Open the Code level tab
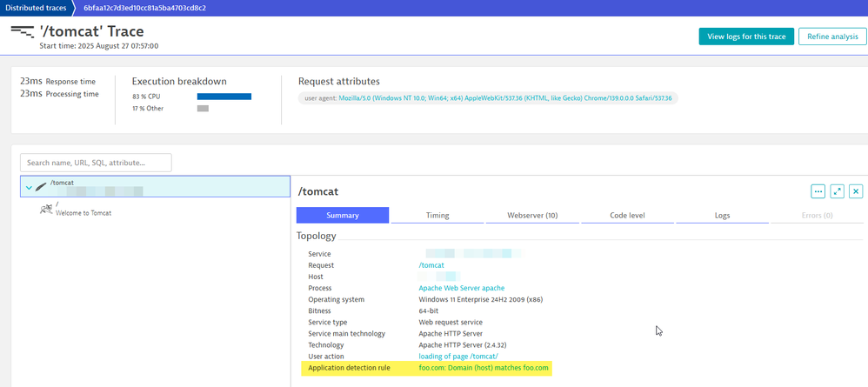Screen dimensions: 868x387 coord(627,216)
